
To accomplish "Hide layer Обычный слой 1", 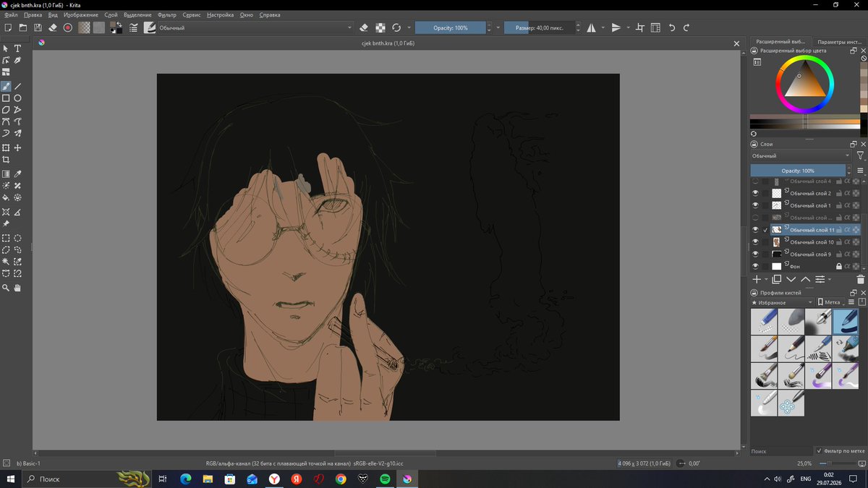I will [x=755, y=206].
